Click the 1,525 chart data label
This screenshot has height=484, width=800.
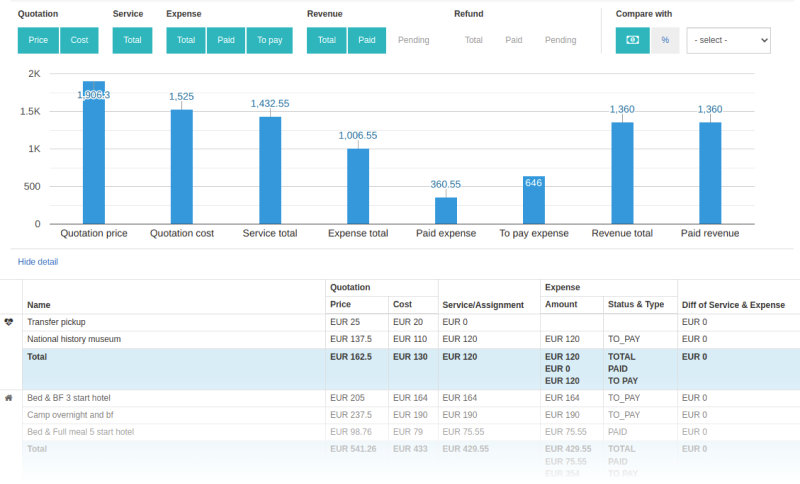(182, 96)
